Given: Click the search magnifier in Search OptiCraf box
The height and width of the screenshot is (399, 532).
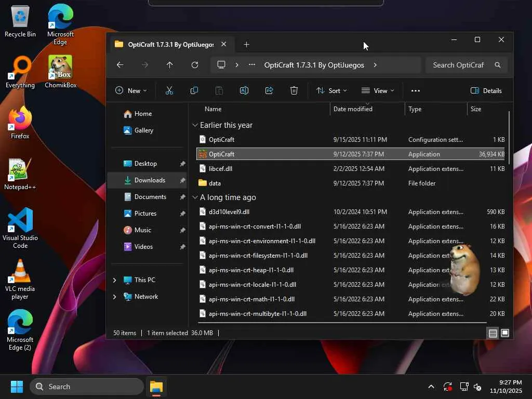Looking at the screenshot, I should click(497, 65).
